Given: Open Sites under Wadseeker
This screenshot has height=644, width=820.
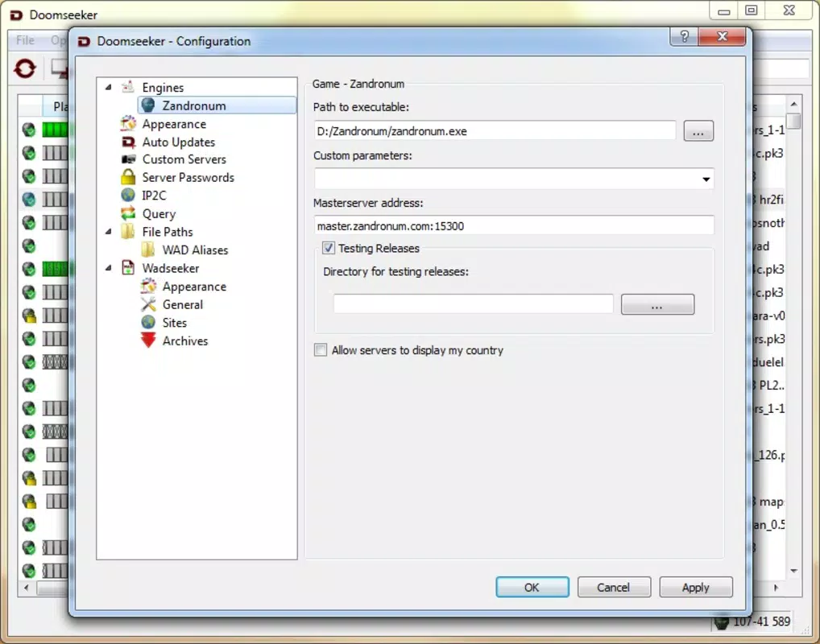Looking at the screenshot, I should 175,323.
